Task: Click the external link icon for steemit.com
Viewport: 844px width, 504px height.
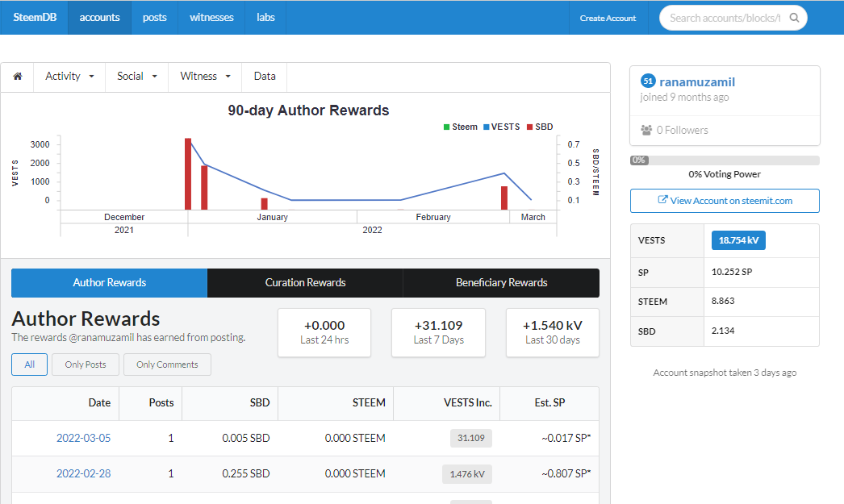Action: pyautogui.click(x=662, y=199)
